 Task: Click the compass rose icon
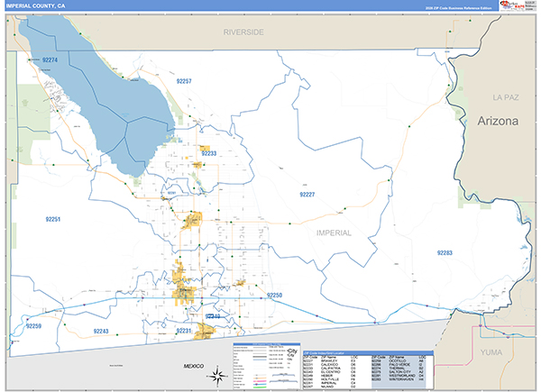click(x=216, y=376)
